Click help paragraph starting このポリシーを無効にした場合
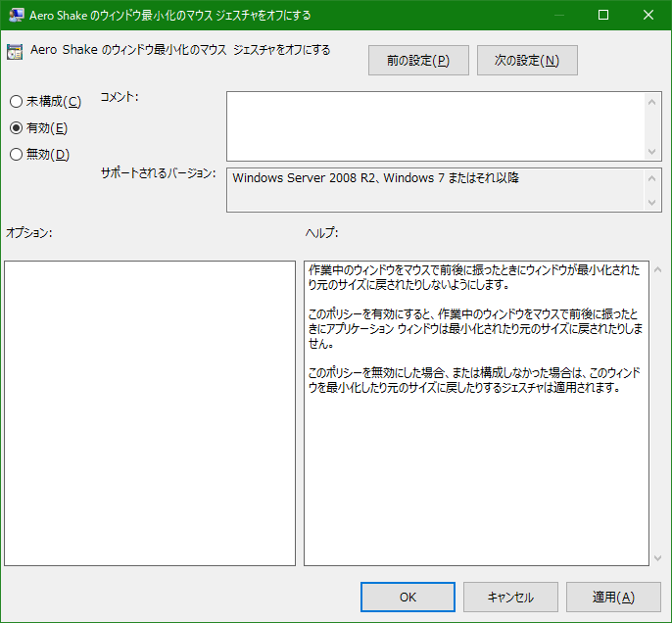 pyautogui.click(x=474, y=380)
